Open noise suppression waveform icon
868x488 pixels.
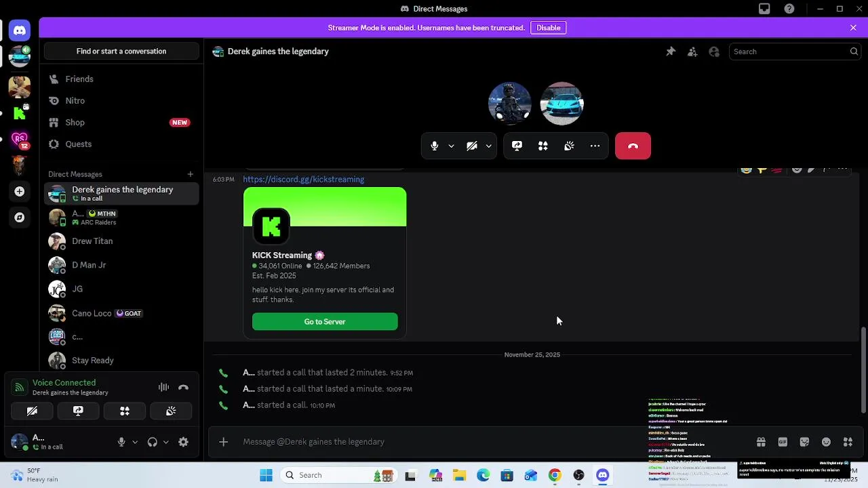click(x=163, y=387)
